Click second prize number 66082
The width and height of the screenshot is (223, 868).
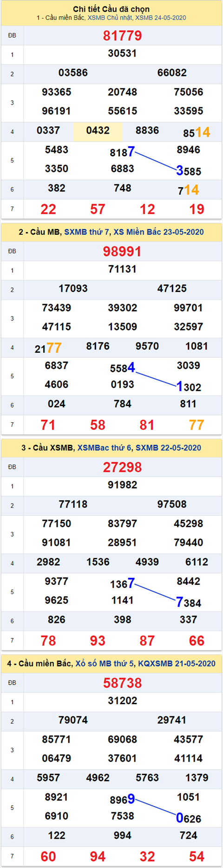point(172,73)
